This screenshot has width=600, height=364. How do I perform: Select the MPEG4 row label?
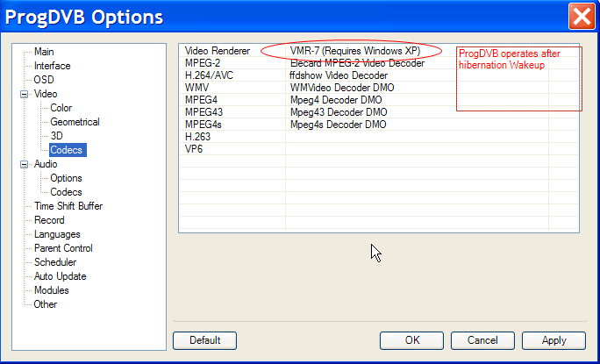click(x=201, y=100)
